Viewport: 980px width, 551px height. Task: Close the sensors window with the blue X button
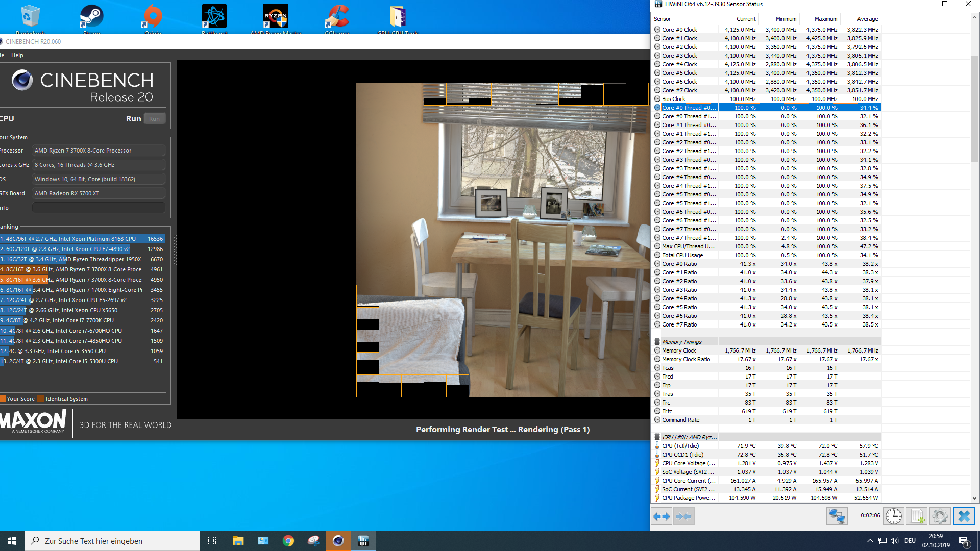(x=964, y=516)
